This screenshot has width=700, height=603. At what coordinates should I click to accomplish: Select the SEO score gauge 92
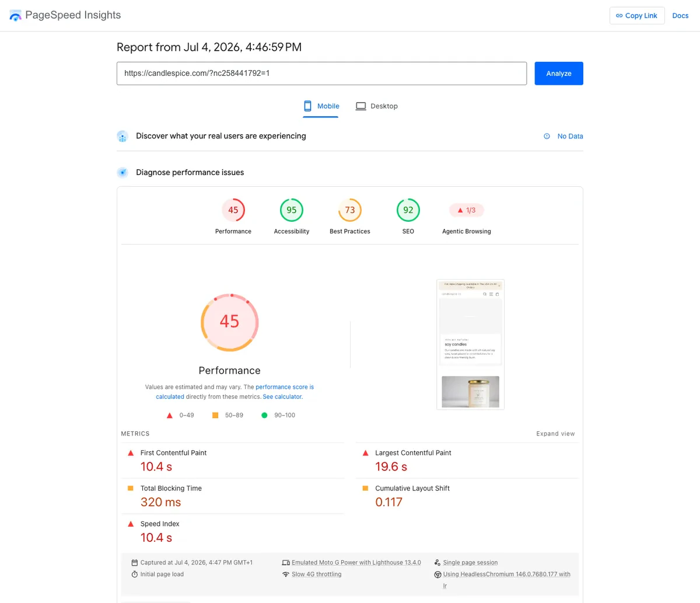click(408, 210)
